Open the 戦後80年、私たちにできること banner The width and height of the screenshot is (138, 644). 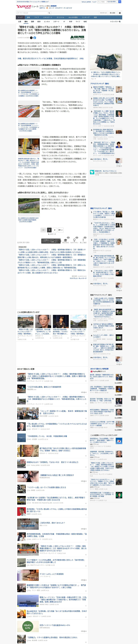point(106,172)
